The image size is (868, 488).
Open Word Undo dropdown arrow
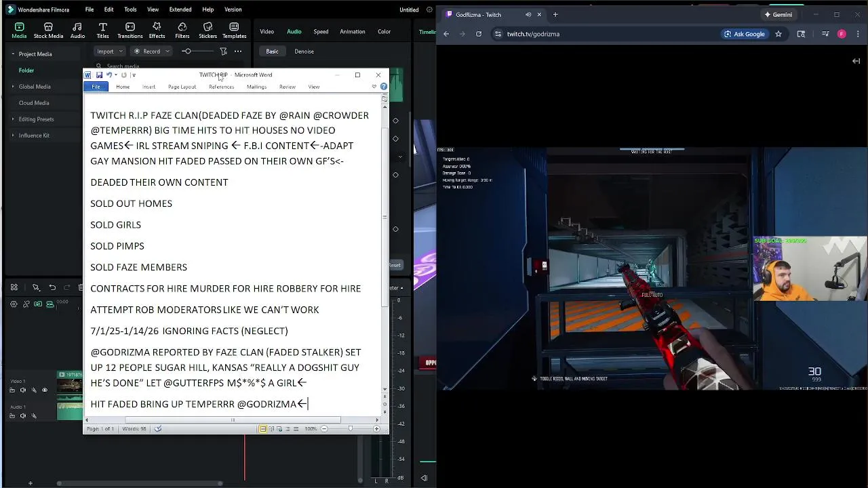click(x=116, y=75)
